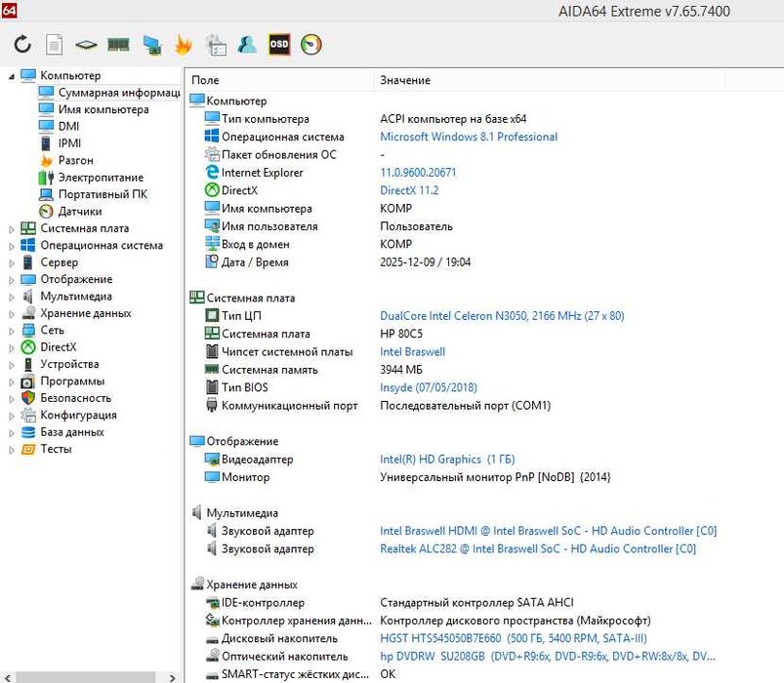Viewport: 784px width, 683px height.
Task: Open the Report document icon
Action: pos(54,45)
